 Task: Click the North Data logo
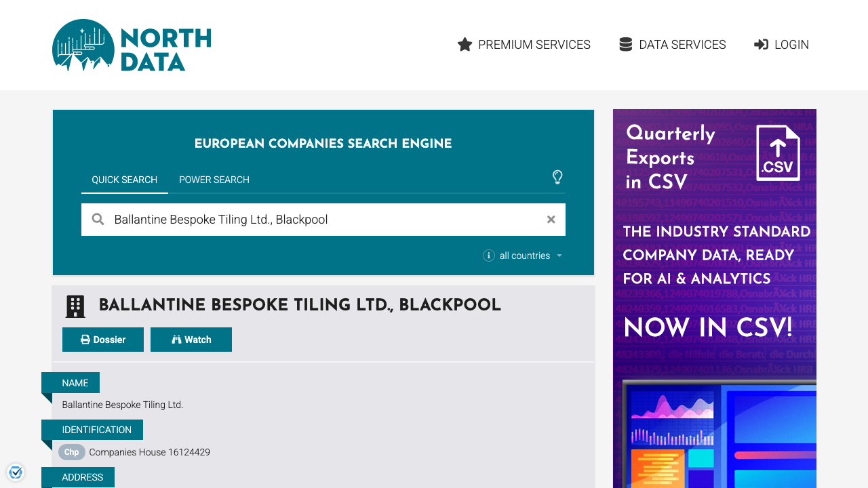click(x=132, y=45)
